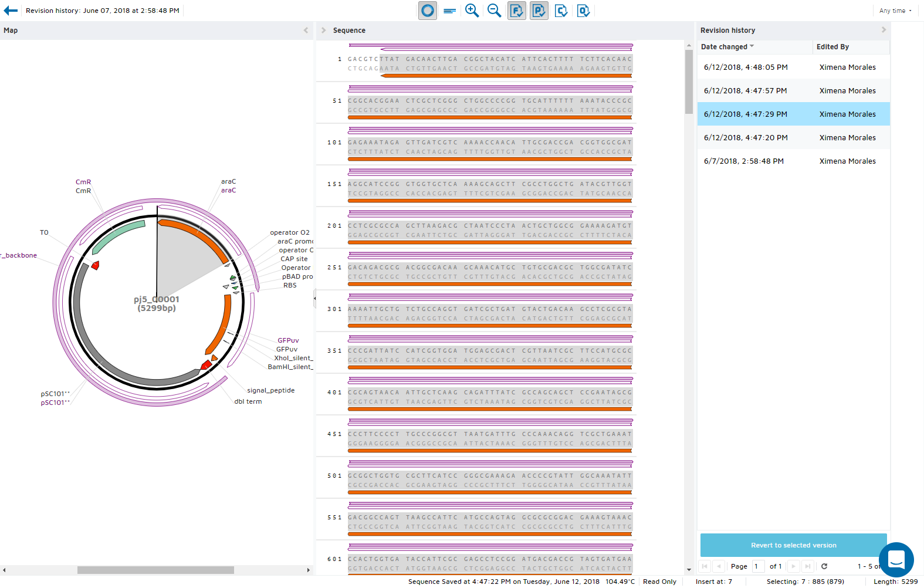Switch to linear map view
Screen dimensions: 924x588
point(450,11)
